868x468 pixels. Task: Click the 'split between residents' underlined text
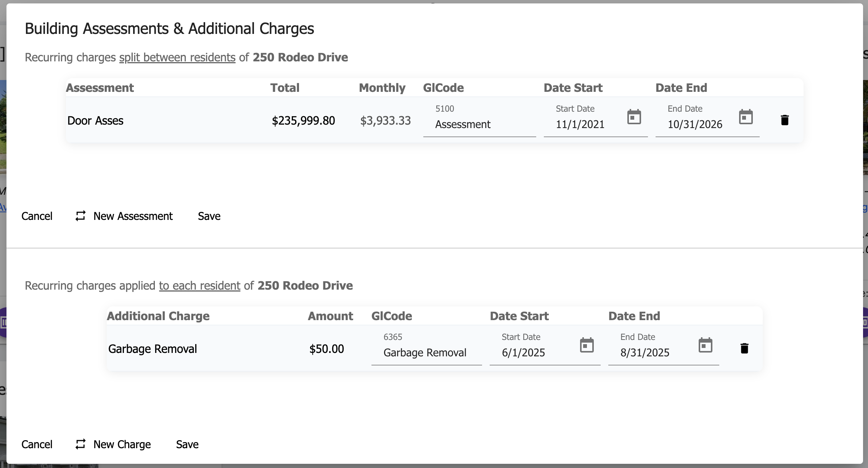click(x=177, y=58)
